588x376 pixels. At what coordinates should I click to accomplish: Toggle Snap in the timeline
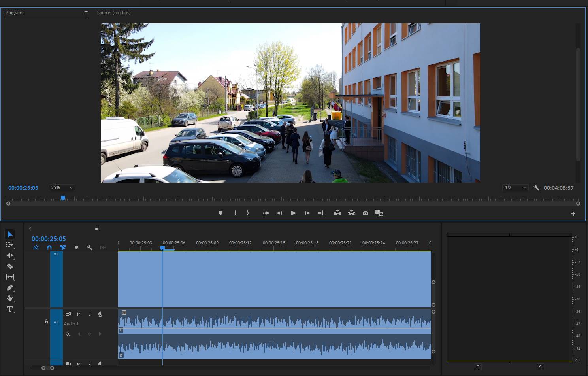click(49, 248)
